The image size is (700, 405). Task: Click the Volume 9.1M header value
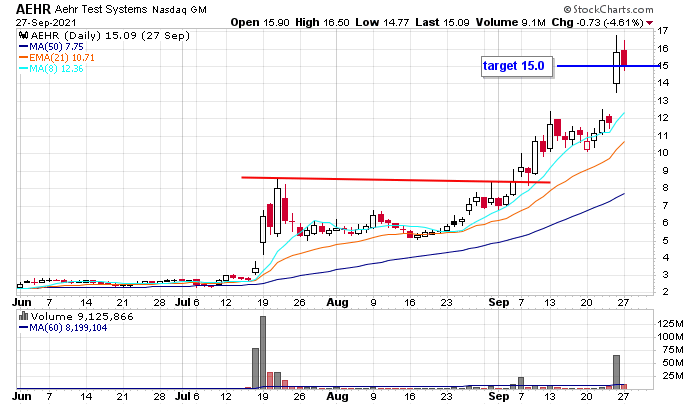(511, 22)
